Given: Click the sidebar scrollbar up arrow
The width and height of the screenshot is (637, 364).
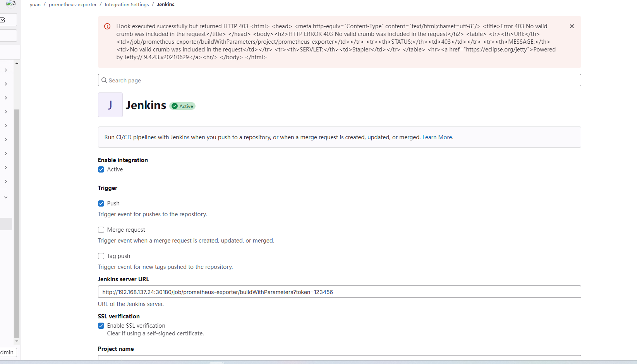Looking at the screenshot, I should (x=17, y=63).
